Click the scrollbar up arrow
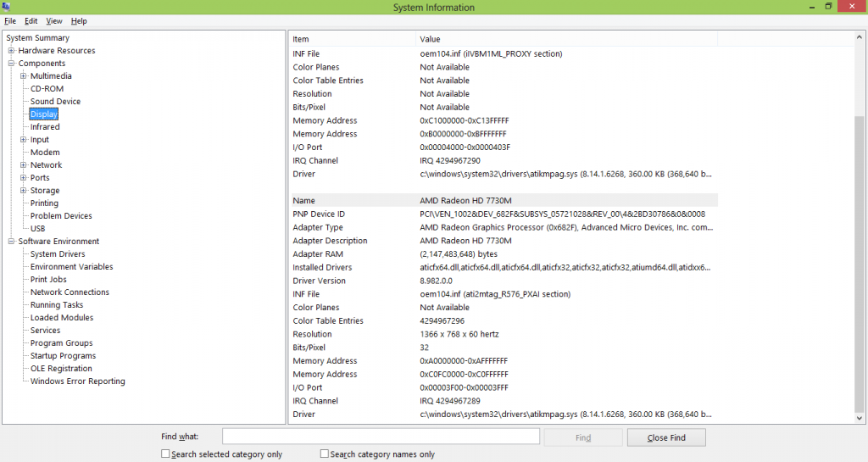 860,37
